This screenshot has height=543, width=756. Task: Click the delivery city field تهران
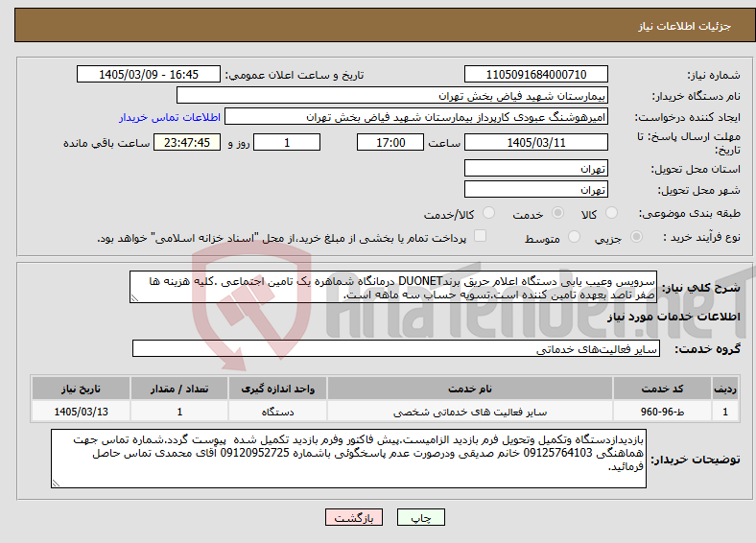[535, 189]
